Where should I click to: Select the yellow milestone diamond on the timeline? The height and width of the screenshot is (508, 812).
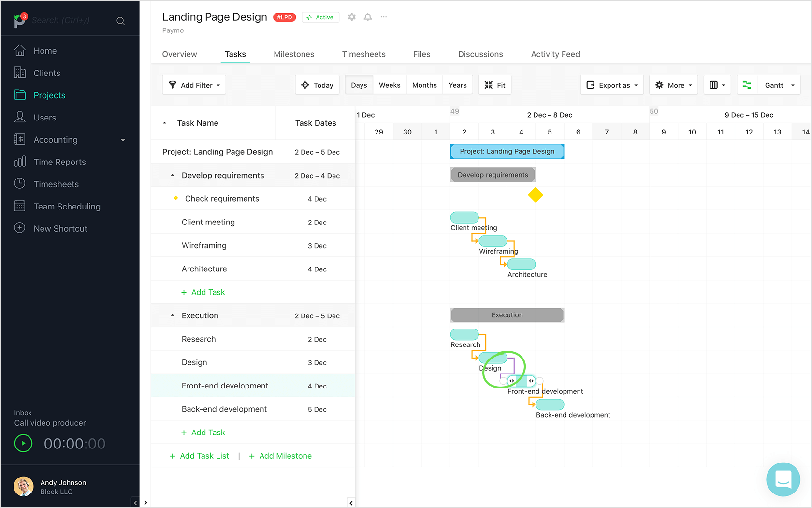(536, 195)
